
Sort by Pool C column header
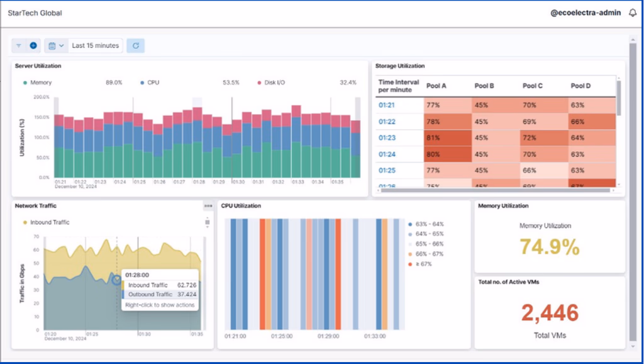(532, 86)
